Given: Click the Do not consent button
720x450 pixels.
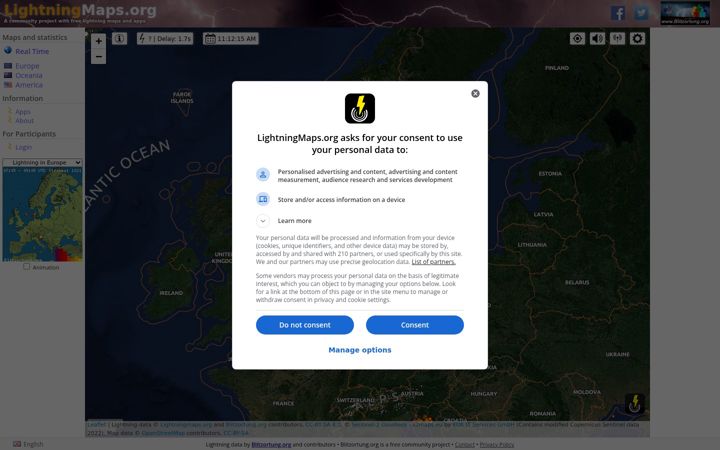Looking at the screenshot, I should tap(304, 325).
